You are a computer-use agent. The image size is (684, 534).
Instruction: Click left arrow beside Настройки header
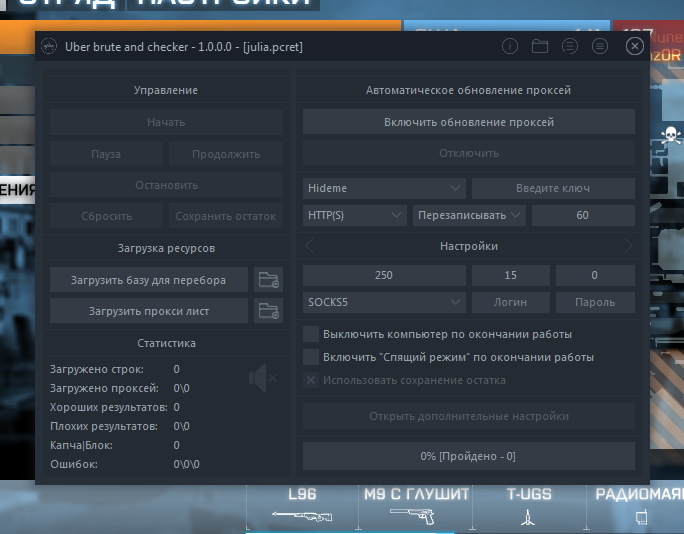[x=309, y=246]
